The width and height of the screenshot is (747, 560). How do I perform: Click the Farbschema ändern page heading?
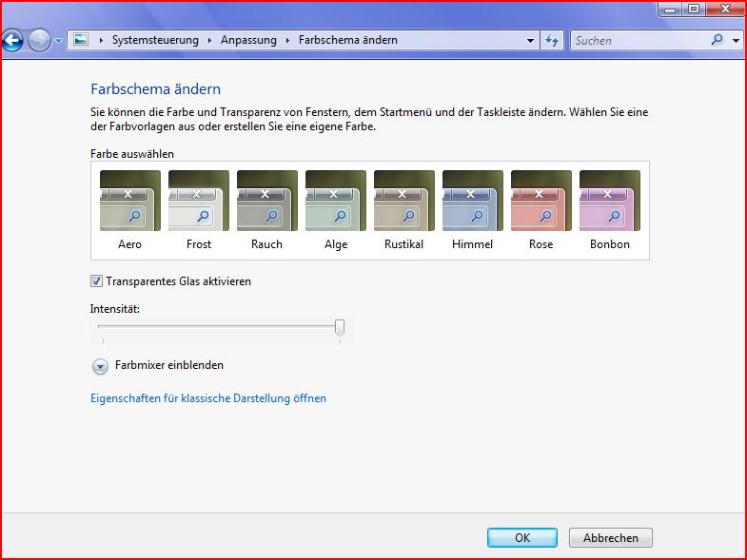click(156, 89)
